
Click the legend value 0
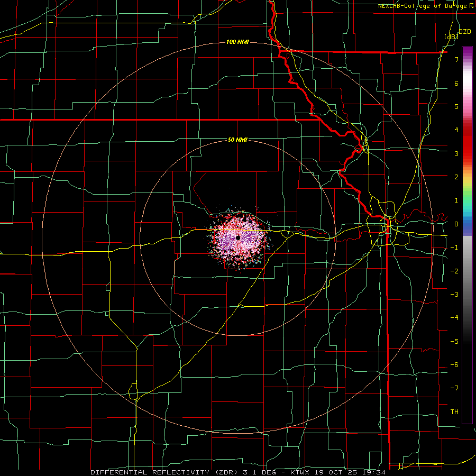456,224
